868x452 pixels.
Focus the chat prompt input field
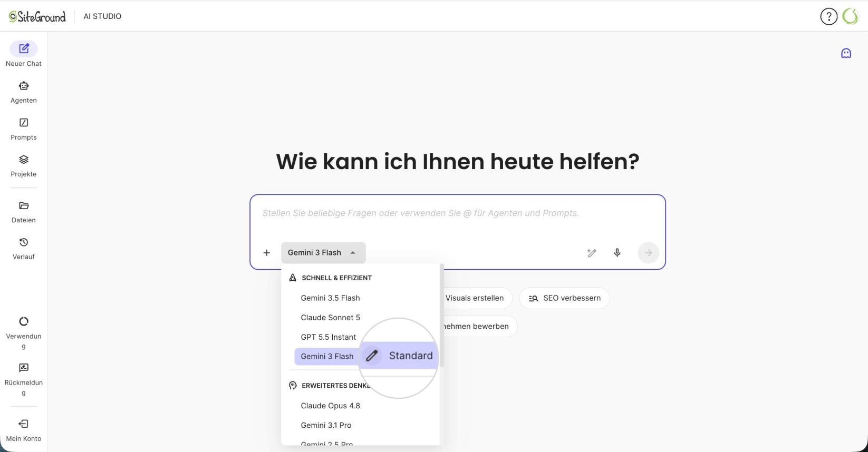(x=457, y=213)
